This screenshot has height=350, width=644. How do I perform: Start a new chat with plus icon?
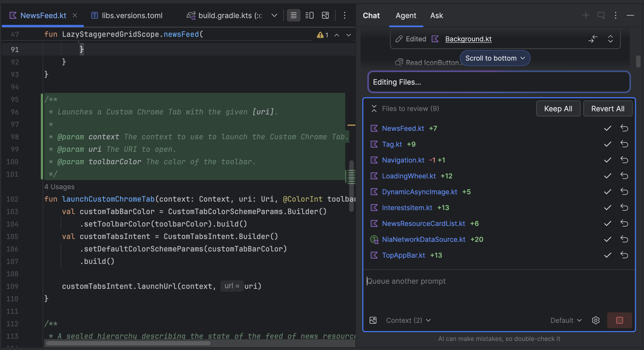pyautogui.click(x=586, y=15)
